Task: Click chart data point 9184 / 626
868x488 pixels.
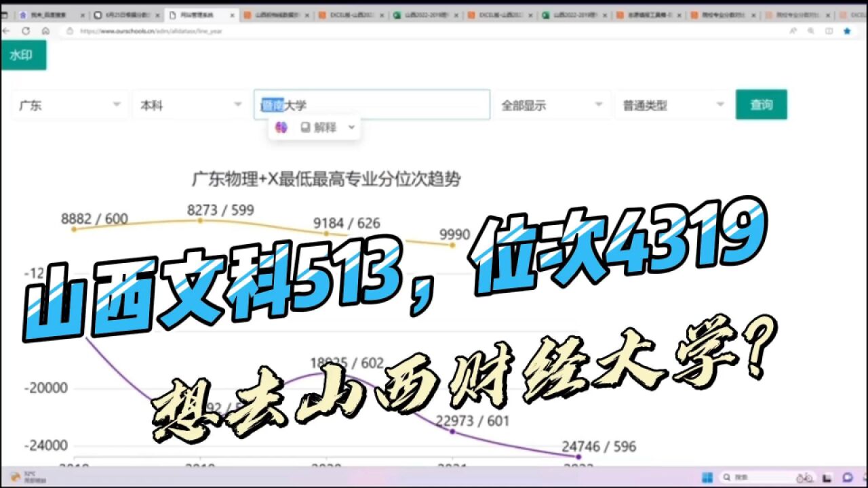Action: coord(325,233)
